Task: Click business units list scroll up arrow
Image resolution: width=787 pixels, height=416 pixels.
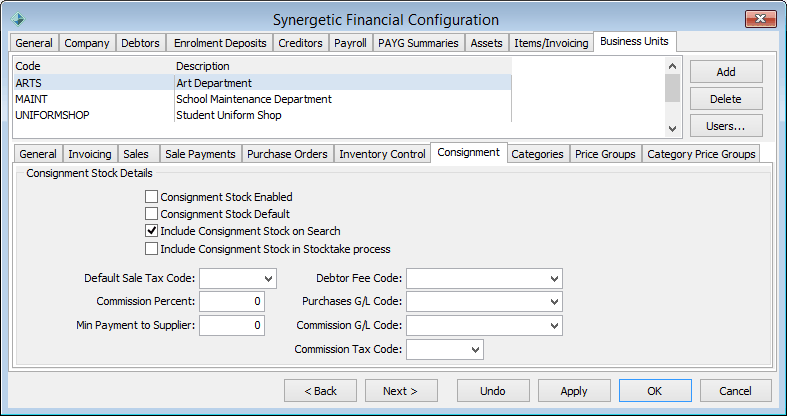Action: (673, 66)
